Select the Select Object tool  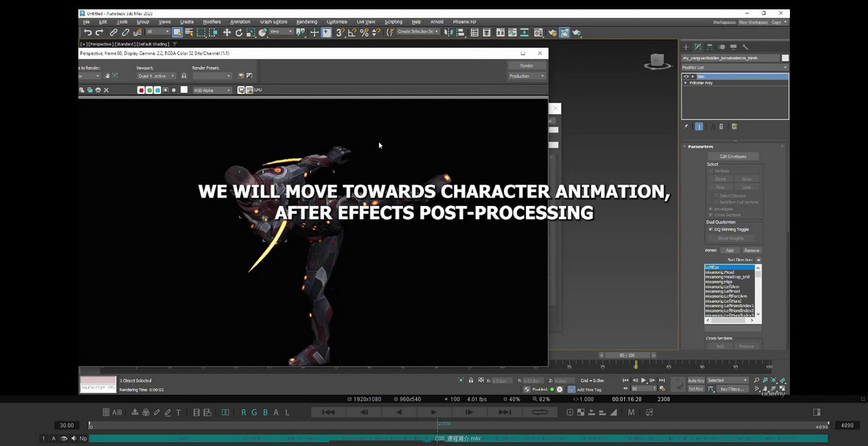177,33
